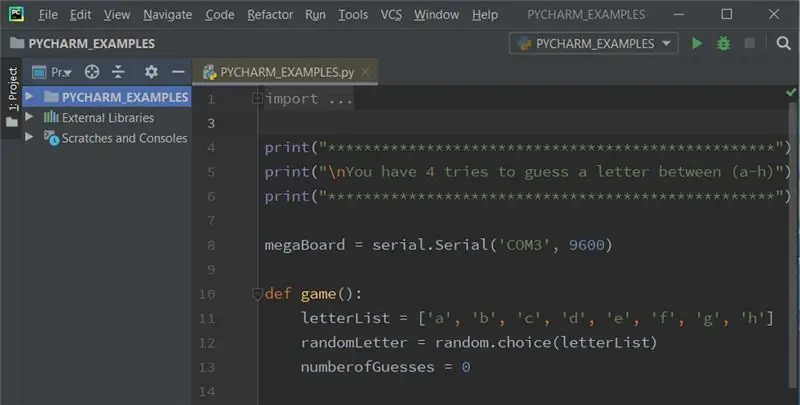Click the gray stop button

pos(749,43)
